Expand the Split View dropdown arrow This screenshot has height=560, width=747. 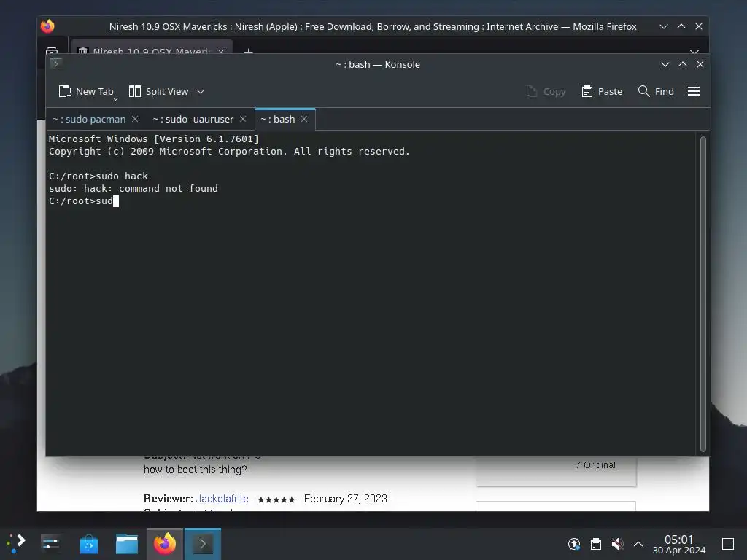tap(201, 91)
